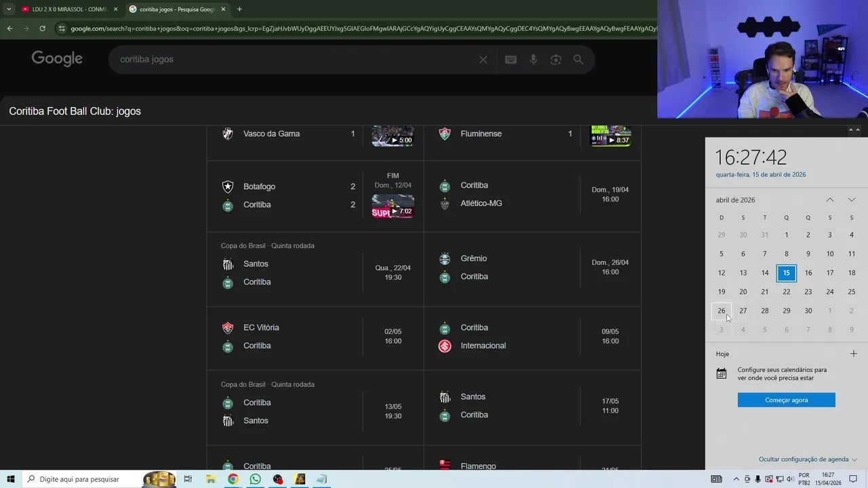Go to previous month in calendar flyout
This screenshot has height=488, width=868.
point(830,200)
